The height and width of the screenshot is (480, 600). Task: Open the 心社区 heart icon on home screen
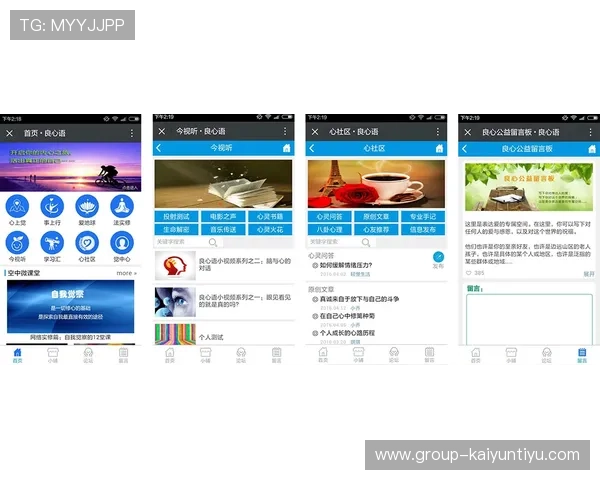(x=87, y=243)
